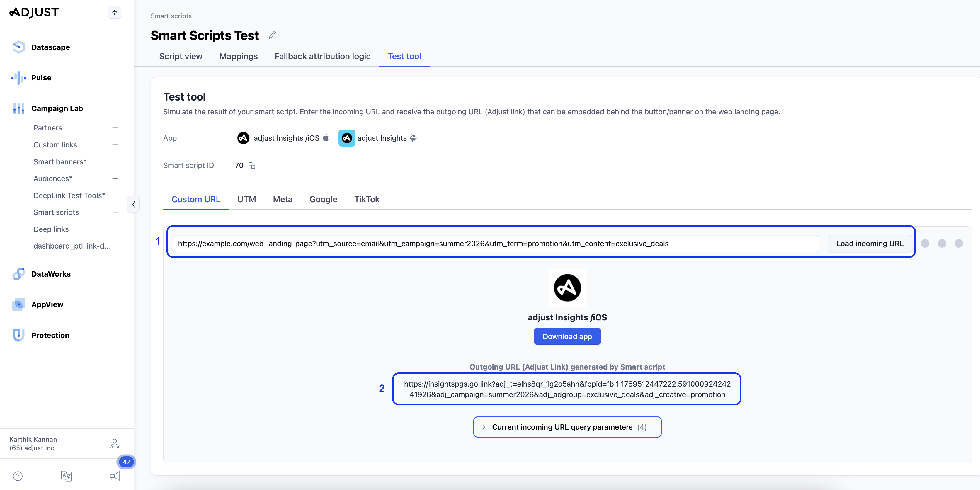Switch to the UTM tab

click(246, 199)
